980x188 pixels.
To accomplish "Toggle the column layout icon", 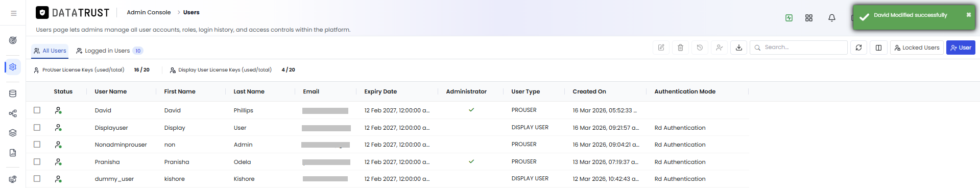I will tap(878, 48).
